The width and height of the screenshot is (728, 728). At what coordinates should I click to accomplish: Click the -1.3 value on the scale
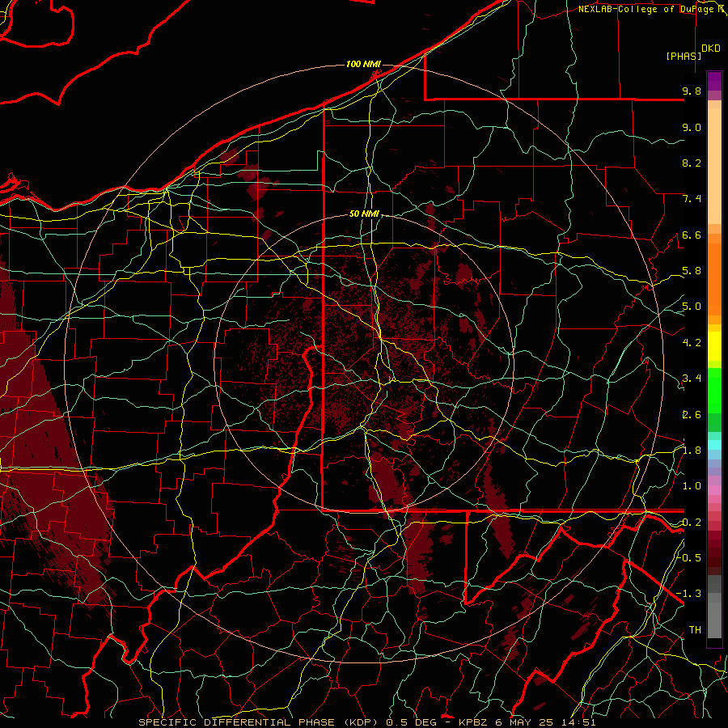(689, 594)
